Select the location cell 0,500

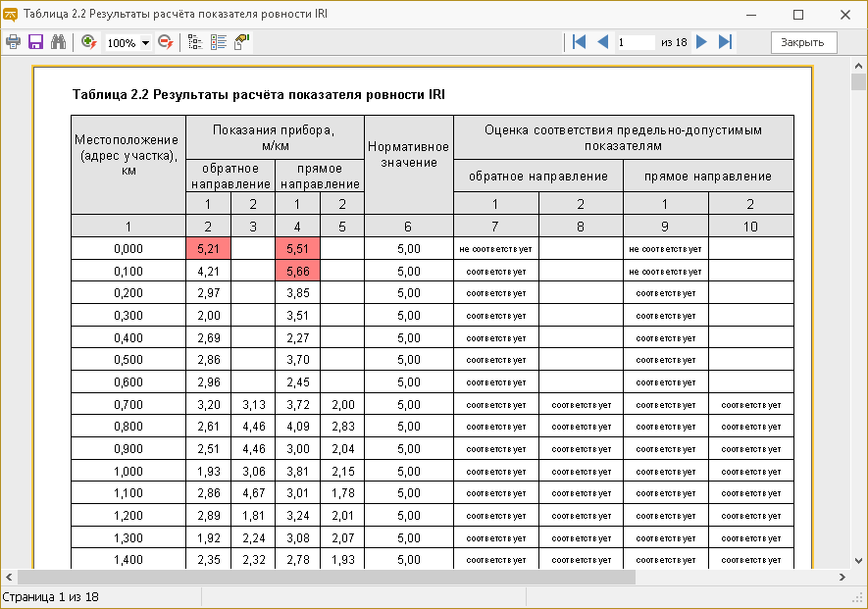[x=128, y=360]
